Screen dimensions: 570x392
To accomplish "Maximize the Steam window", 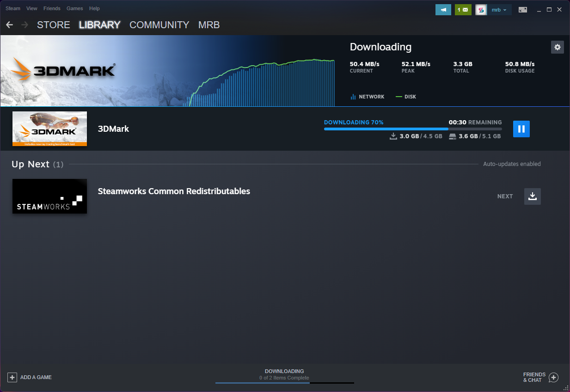I will [x=549, y=9].
